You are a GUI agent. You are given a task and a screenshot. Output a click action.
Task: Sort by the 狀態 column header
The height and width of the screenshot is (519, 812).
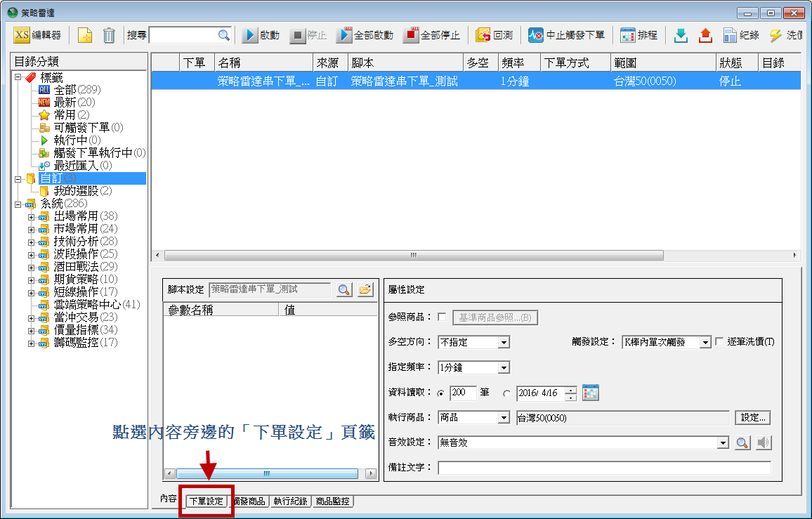click(737, 63)
